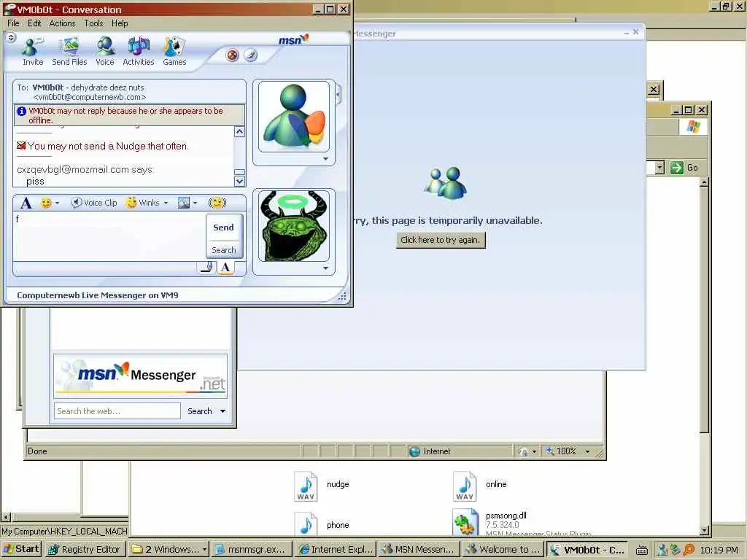The height and width of the screenshot is (560, 747).
Task: Click the Send button
Action: click(x=223, y=227)
